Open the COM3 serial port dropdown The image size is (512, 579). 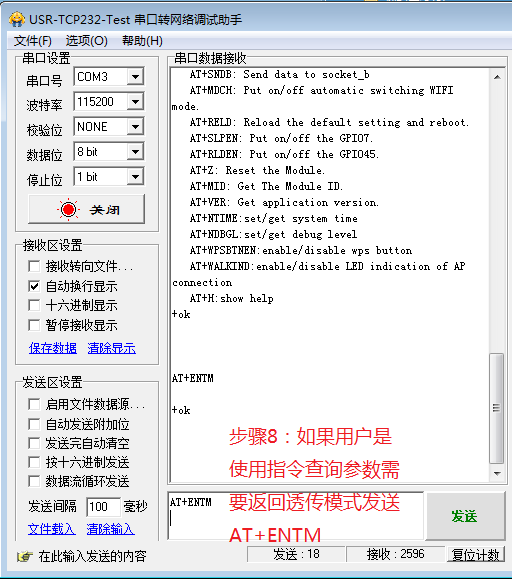click(x=135, y=77)
